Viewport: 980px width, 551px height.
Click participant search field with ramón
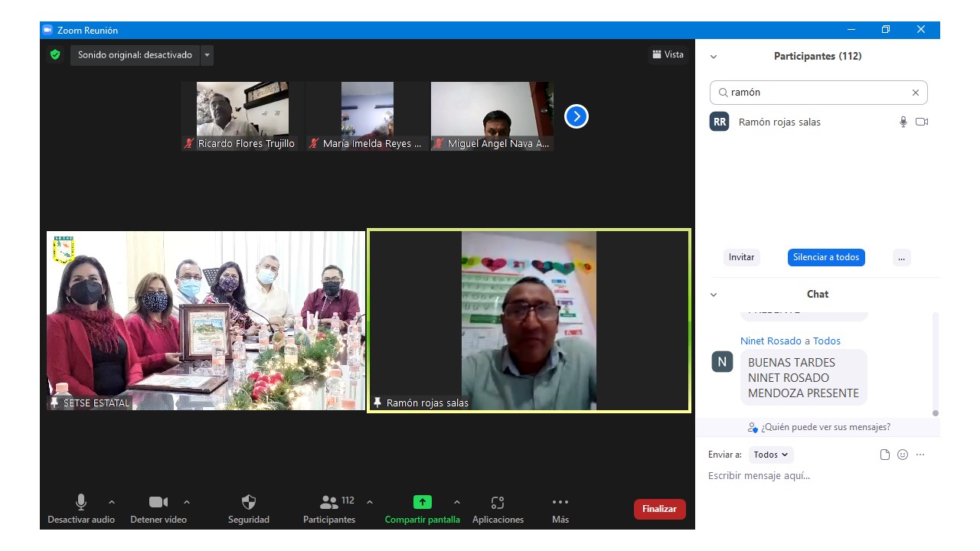(818, 93)
